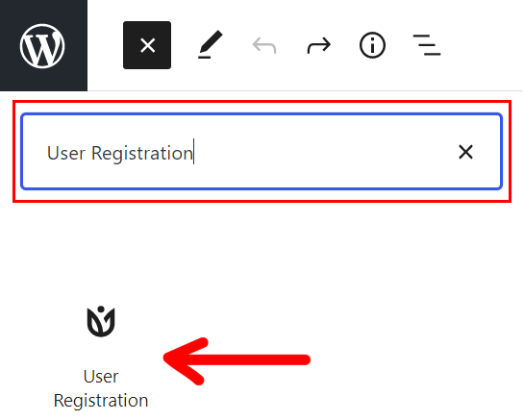Open the Tools pencil menu
Image resolution: width=524 pixels, height=420 pixels.
coord(211,45)
